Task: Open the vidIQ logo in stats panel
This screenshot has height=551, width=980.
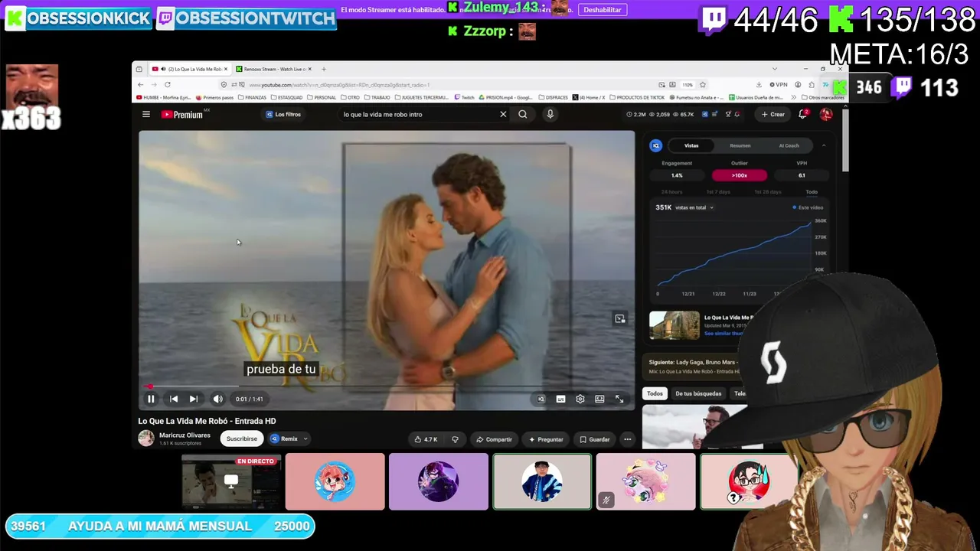Action: pos(656,145)
